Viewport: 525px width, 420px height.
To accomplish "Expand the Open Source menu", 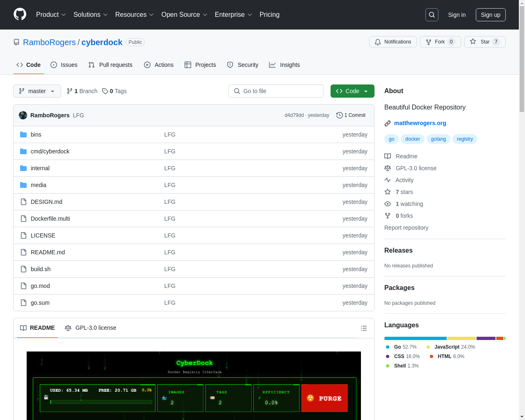I will tap(185, 15).
